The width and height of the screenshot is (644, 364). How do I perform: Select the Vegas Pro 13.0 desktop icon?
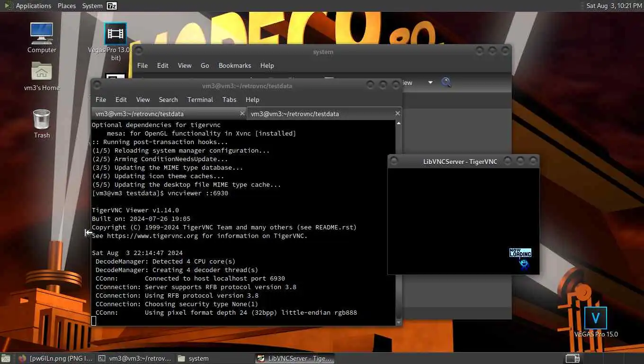115,42
